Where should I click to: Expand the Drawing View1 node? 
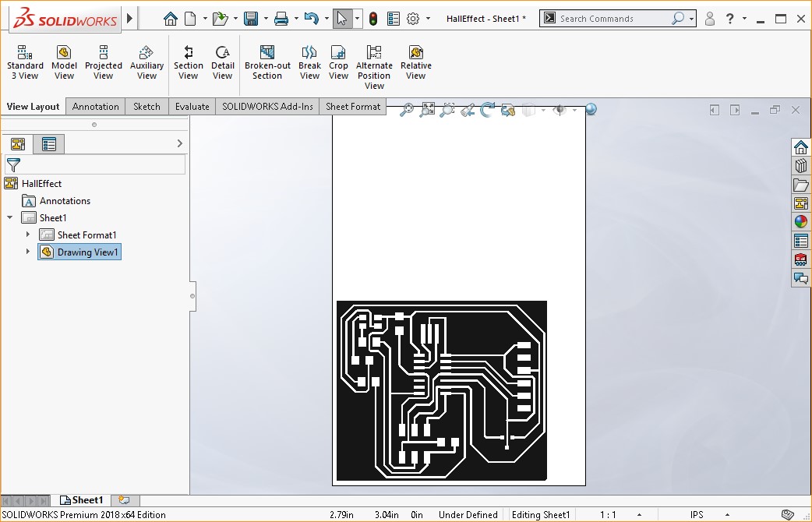(28, 252)
